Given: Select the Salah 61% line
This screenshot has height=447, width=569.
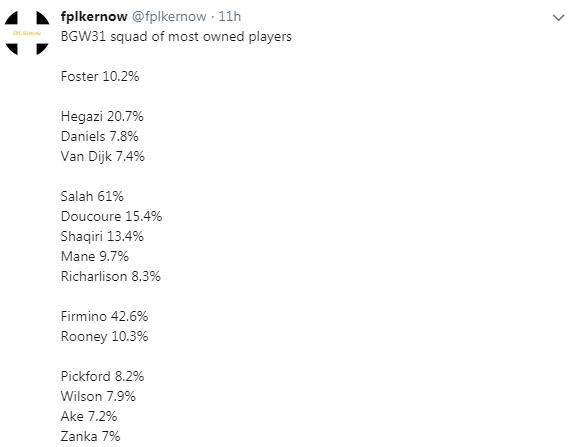Looking at the screenshot, I should coord(92,196).
